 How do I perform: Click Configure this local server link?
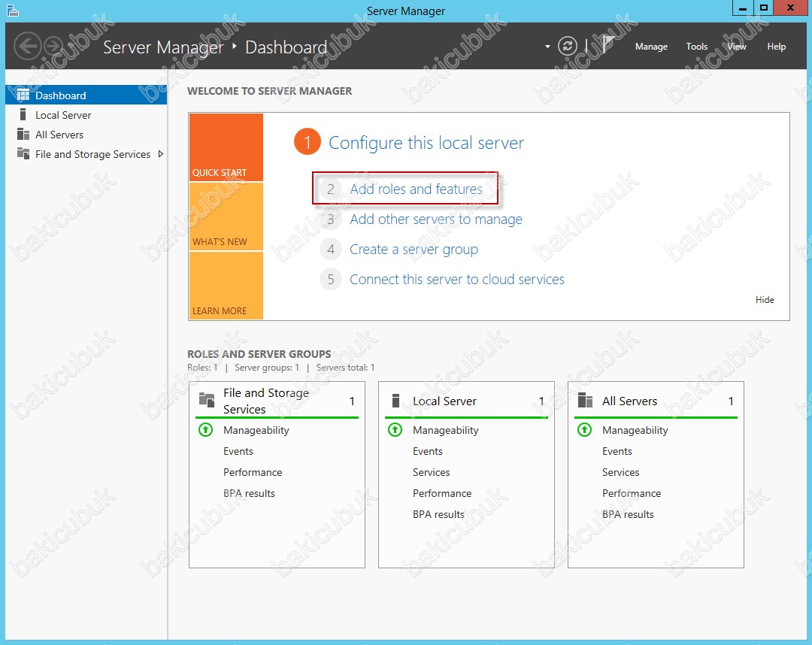[x=426, y=142]
